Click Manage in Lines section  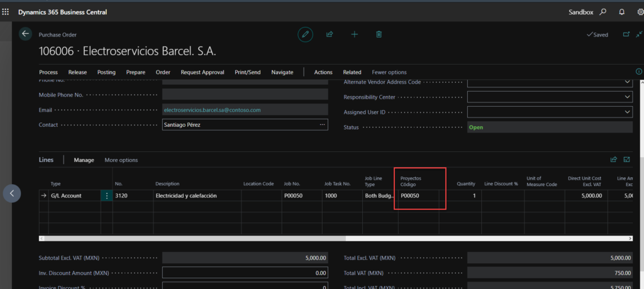tap(84, 160)
